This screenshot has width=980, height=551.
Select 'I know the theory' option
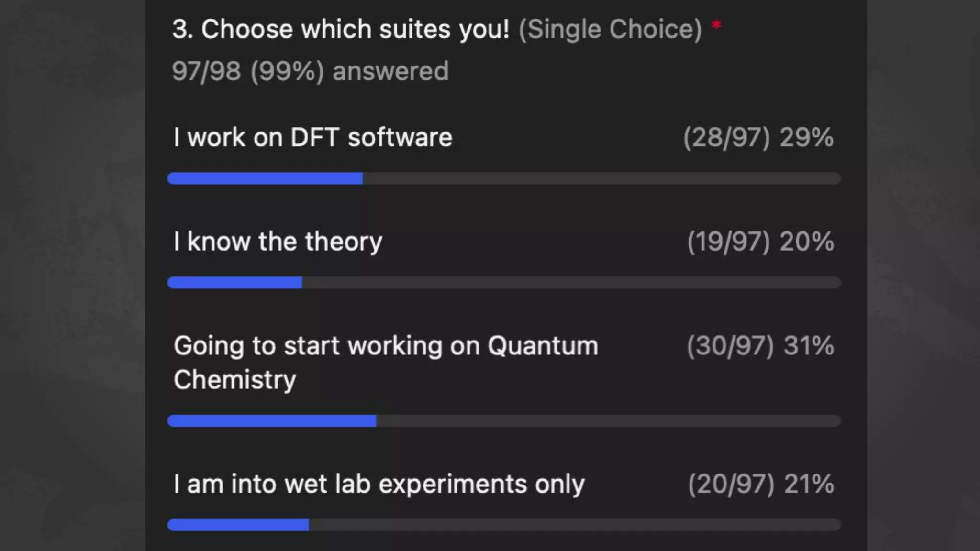click(278, 242)
